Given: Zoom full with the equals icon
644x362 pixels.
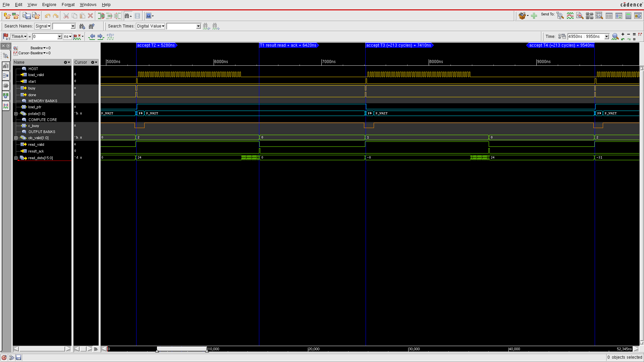Looking at the screenshot, I should pos(634,34).
